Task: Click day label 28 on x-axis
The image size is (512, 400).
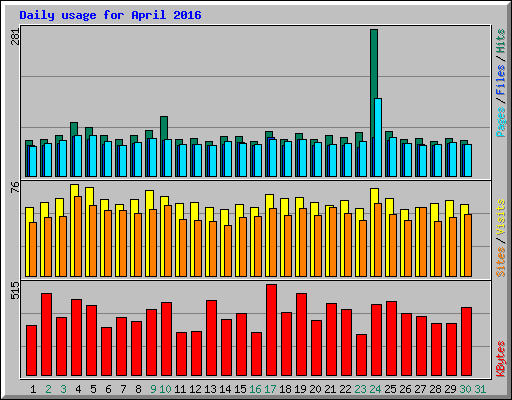Action: 435,389
